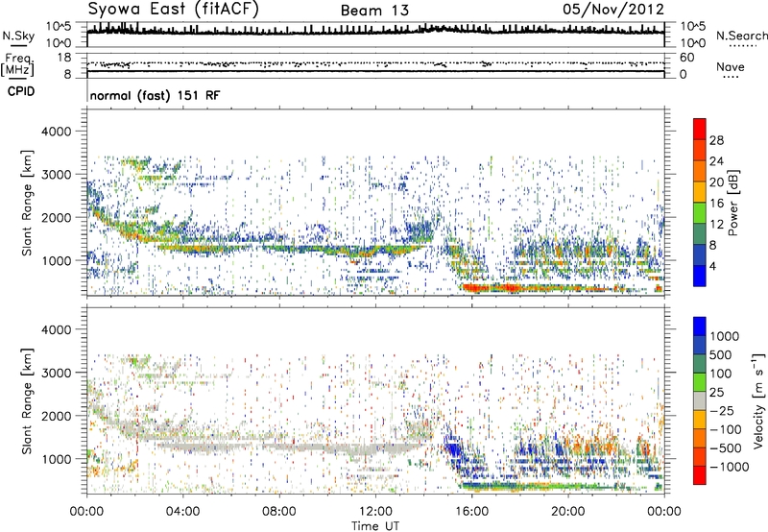Click the noise trace in the N.Sky panel
The width and height of the screenshot is (768, 532).
tap(375, 31)
